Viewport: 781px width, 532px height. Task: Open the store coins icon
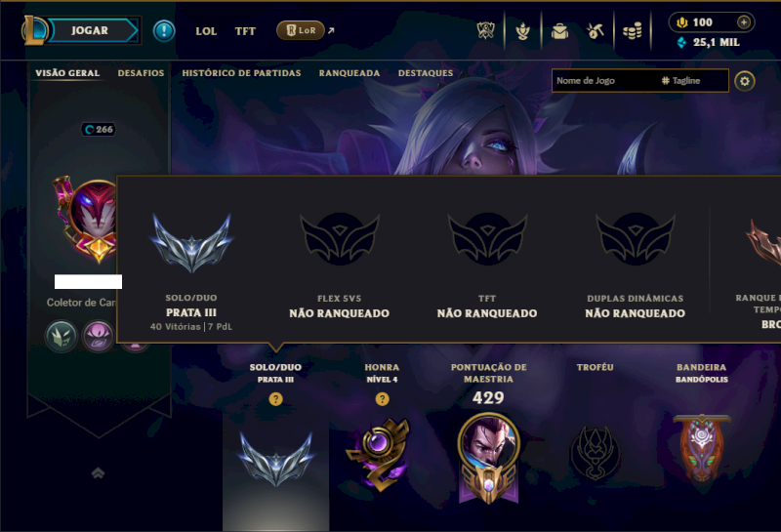click(632, 31)
